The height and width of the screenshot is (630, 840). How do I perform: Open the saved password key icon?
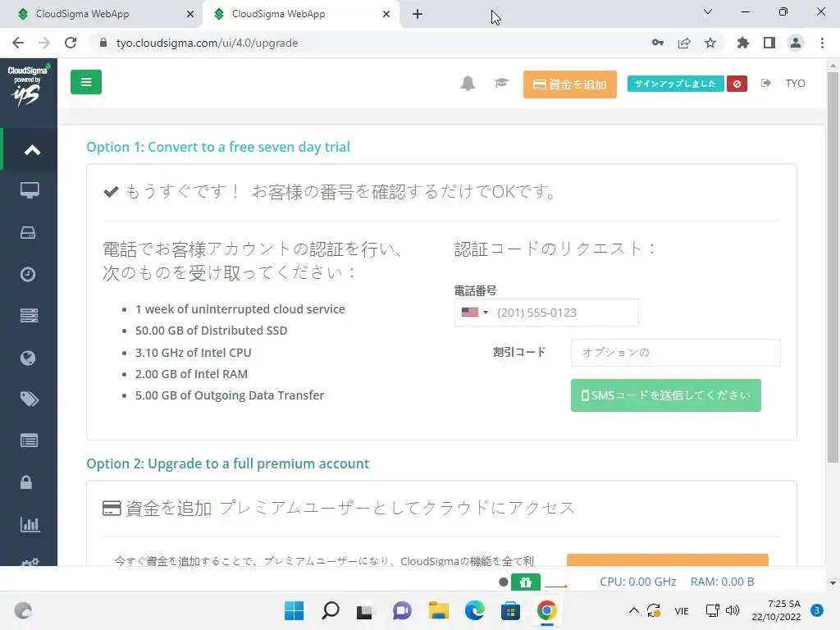(x=658, y=43)
